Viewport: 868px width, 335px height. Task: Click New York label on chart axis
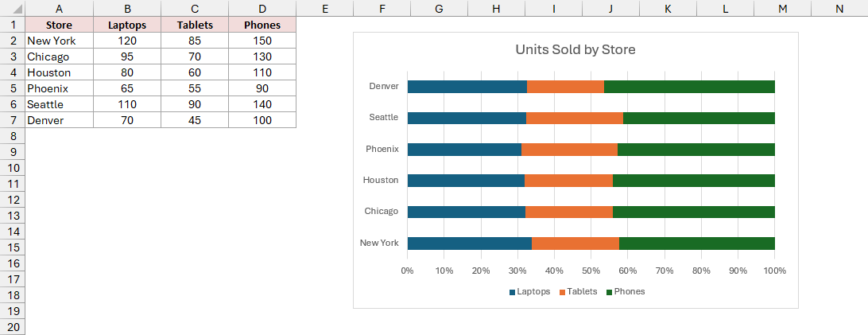pyautogui.click(x=379, y=243)
